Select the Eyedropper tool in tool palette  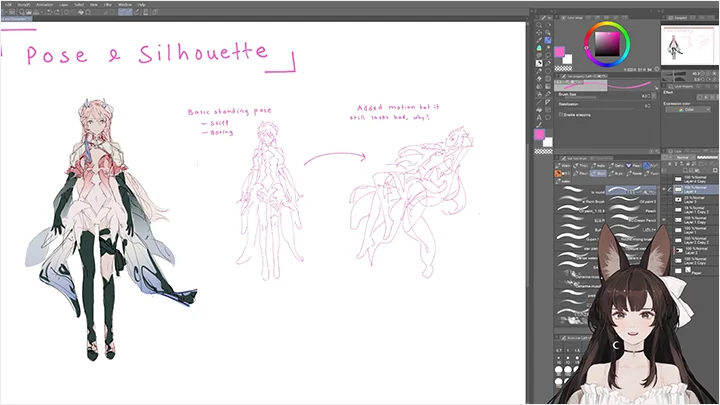coord(539,40)
